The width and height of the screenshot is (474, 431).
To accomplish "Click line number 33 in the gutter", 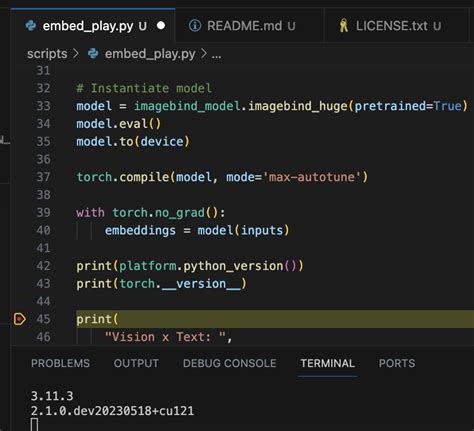I will 43,106.
